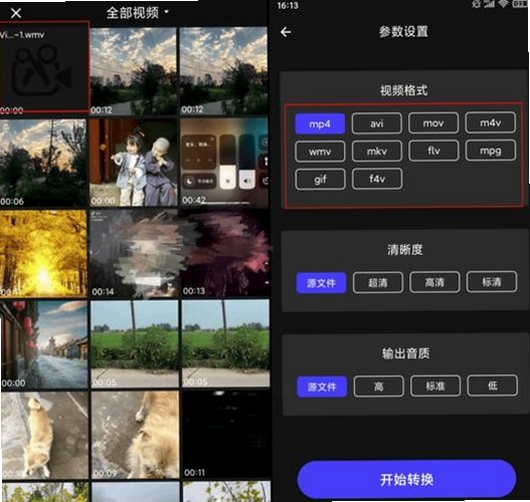This screenshot has width=530, height=502.
Task: Choose f4v video format
Action: click(x=377, y=178)
